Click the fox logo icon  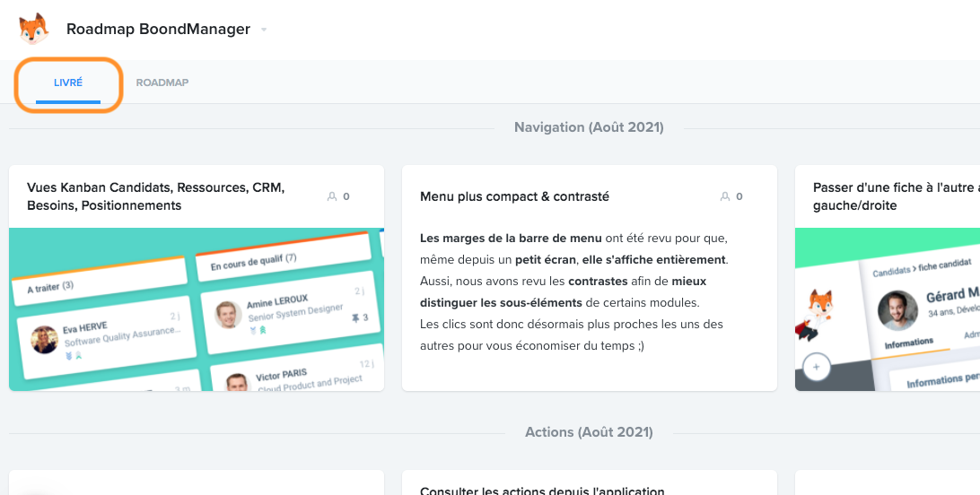click(34, 29)
